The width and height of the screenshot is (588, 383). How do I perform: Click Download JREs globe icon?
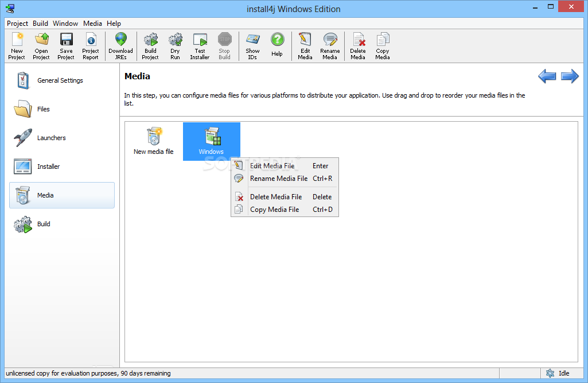120,40
